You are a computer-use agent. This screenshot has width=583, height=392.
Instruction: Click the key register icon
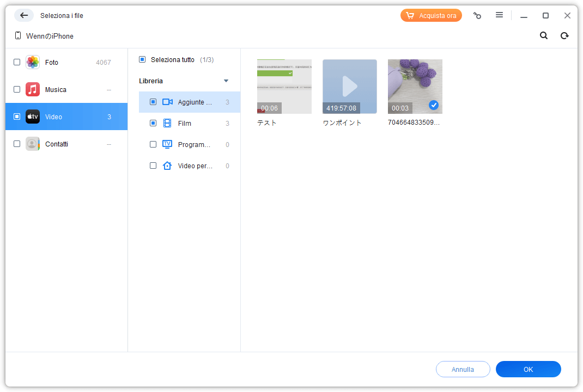click(477, 16)
